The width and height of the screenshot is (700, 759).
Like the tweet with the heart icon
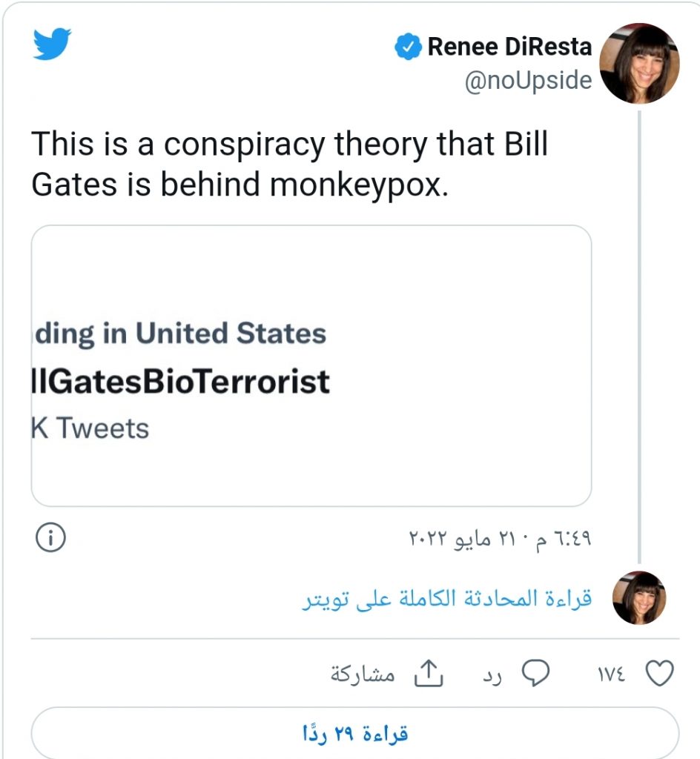coord(659,673)
